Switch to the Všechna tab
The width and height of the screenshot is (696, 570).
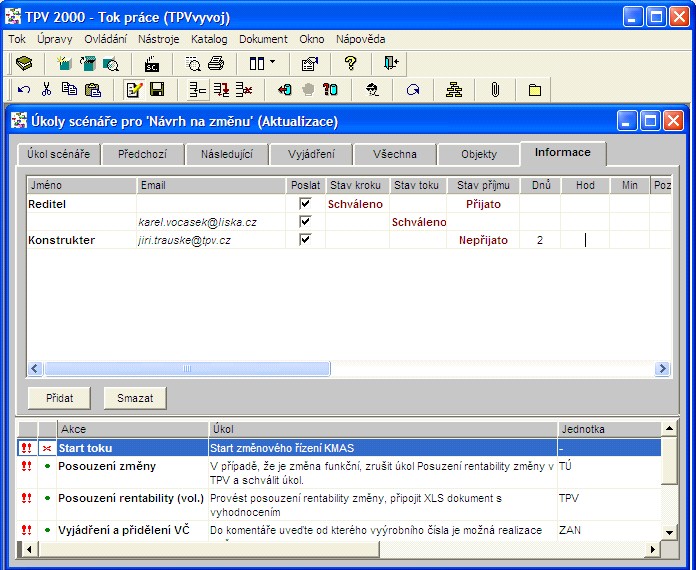[x=395, y=154]
